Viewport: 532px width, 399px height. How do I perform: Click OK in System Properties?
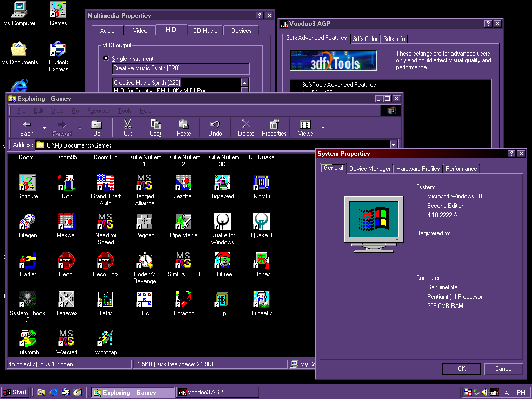point(461,369)
